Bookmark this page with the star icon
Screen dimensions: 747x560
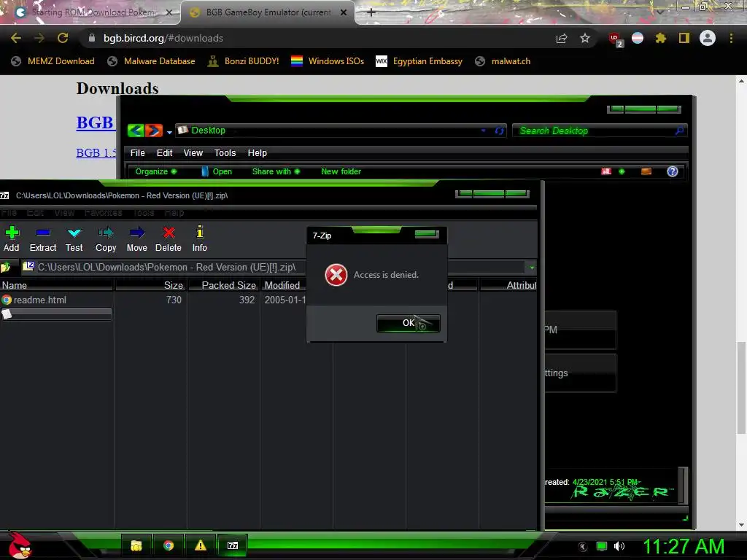585,38
